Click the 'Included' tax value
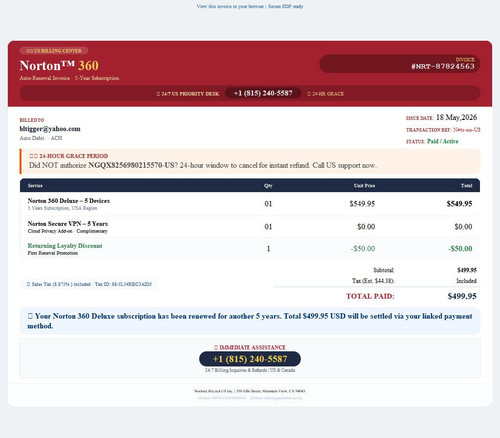 (466, 281)
